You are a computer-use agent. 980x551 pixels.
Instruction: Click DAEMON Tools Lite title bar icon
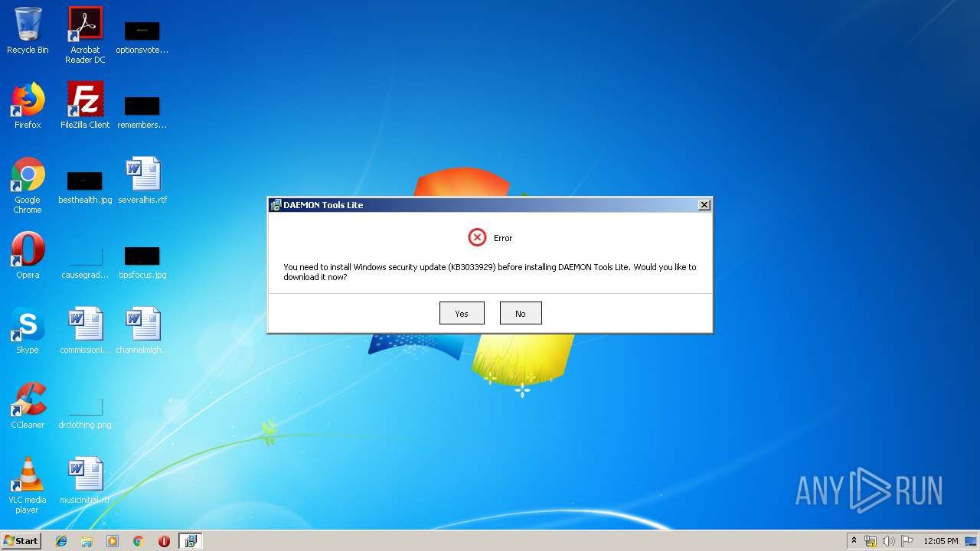[276, 204]
